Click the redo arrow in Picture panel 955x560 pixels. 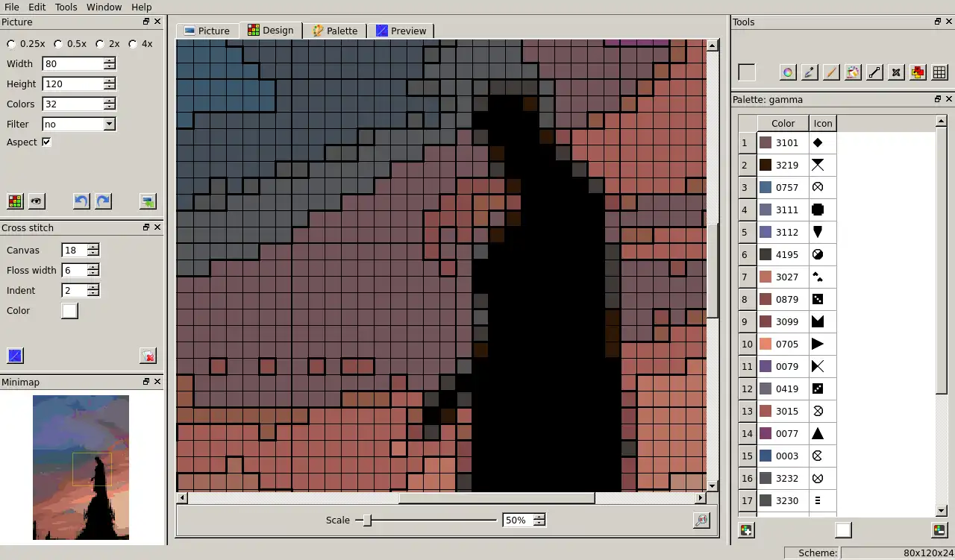(103, 201)
